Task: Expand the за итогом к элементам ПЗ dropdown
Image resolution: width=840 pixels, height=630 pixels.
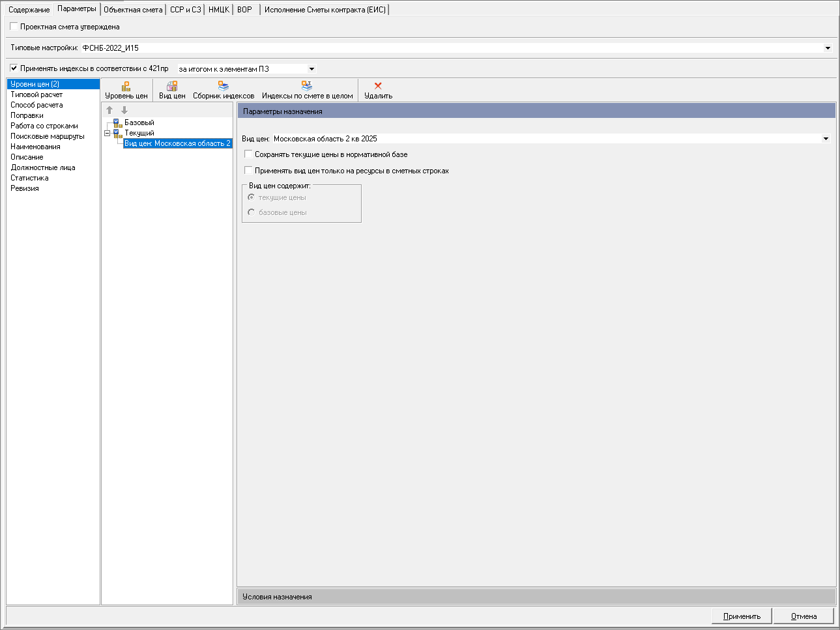Action: point(311,68)
